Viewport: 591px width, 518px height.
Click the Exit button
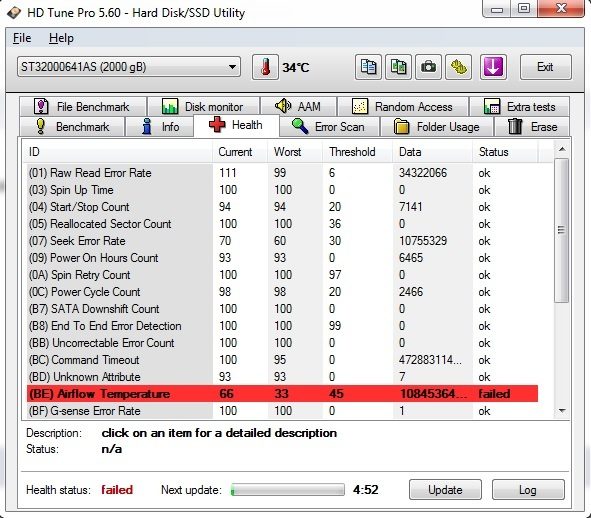click(x=545, y=67)
